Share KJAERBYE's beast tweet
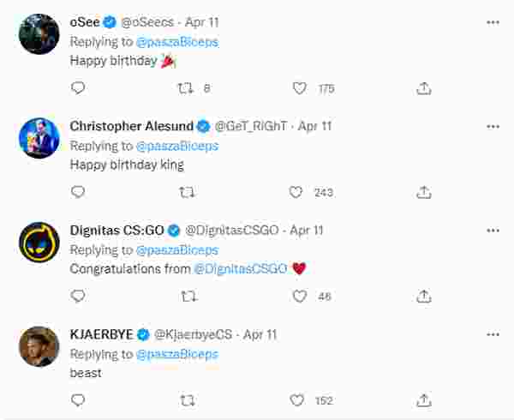 (423, 400)
